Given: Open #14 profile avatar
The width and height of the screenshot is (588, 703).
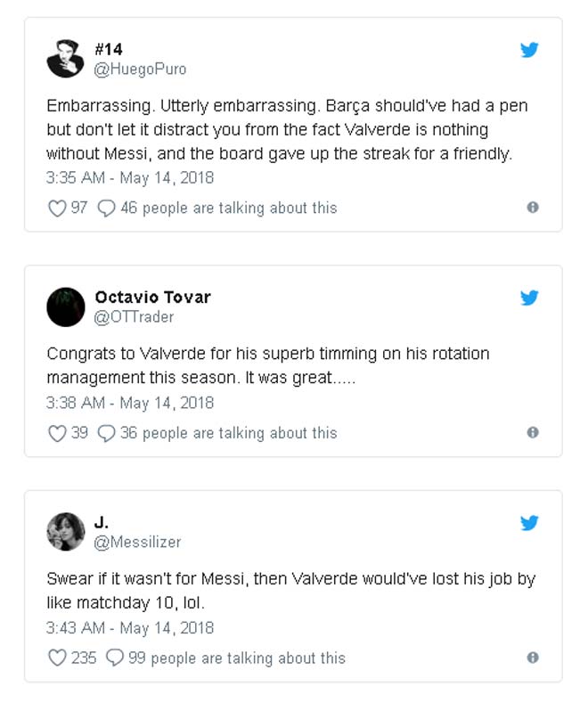Looking at the screenshot, I should pos(65,59).
